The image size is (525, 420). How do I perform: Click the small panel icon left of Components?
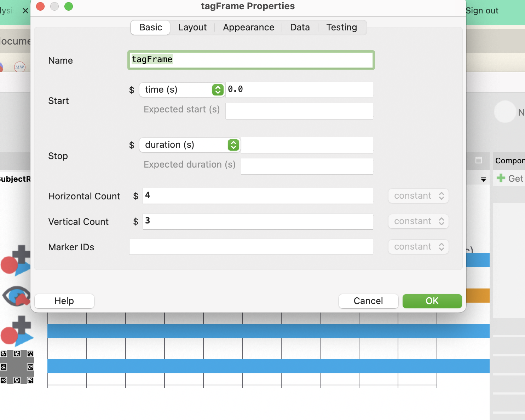click(x=479, y=160)
